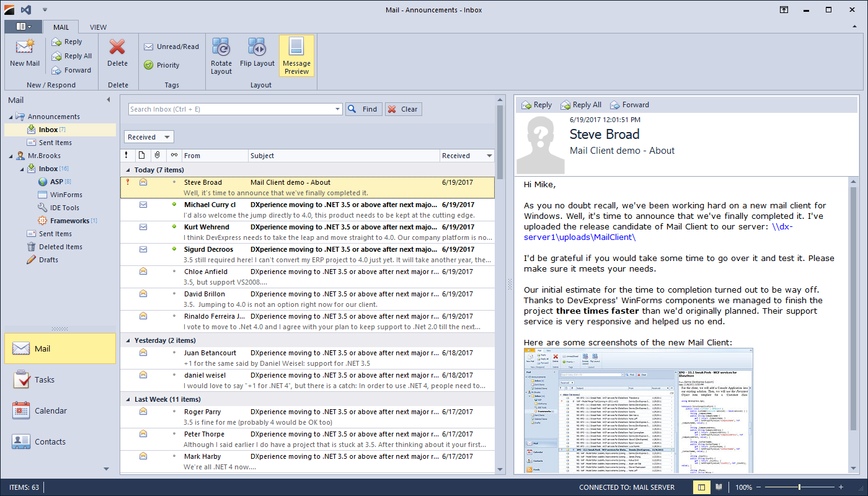Toggle the Message Preview pane
868x496 pixels.
tap(296, 55)
